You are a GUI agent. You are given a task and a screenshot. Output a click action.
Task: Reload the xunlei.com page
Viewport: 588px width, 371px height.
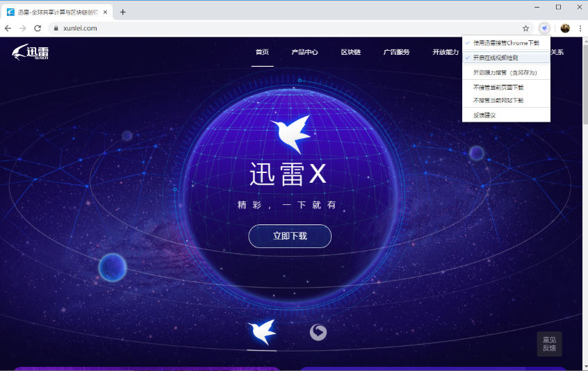(38, 28)
